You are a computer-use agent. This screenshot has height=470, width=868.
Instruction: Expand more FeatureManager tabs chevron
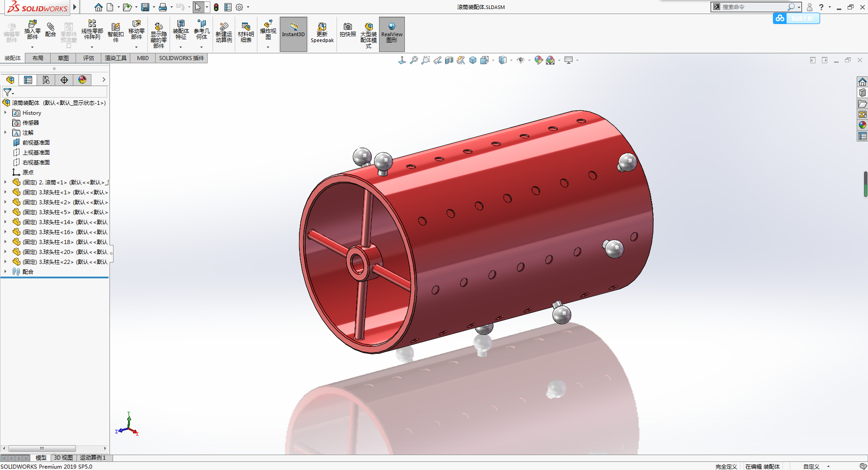click(104, 80)
